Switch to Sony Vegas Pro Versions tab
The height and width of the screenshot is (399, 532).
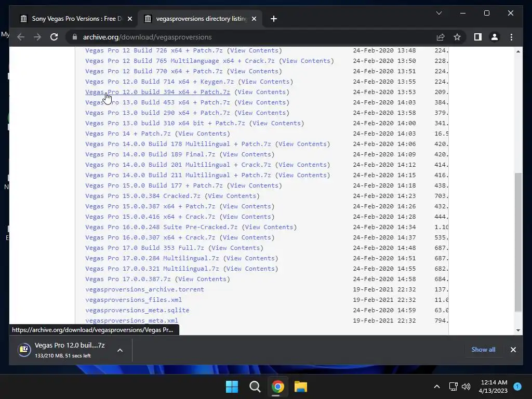click(x=76, y=19)
